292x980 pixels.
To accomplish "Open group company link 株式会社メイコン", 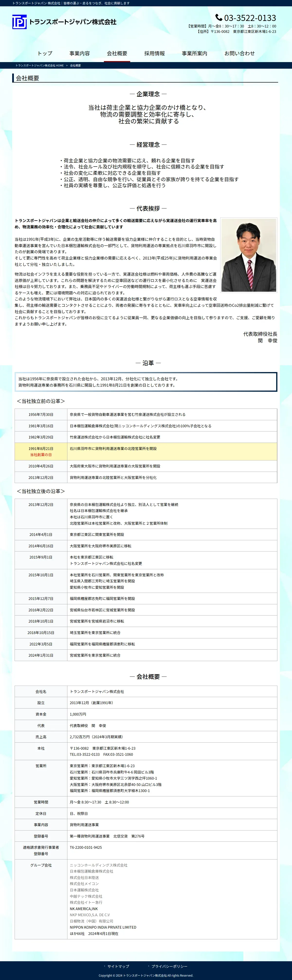I will pyautogui.click(x=84, y=883).
